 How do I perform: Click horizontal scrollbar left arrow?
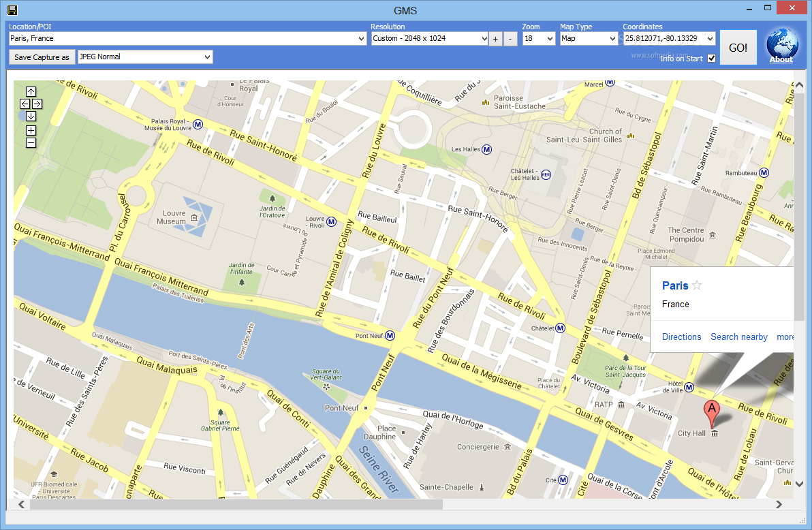pos(21,504)
